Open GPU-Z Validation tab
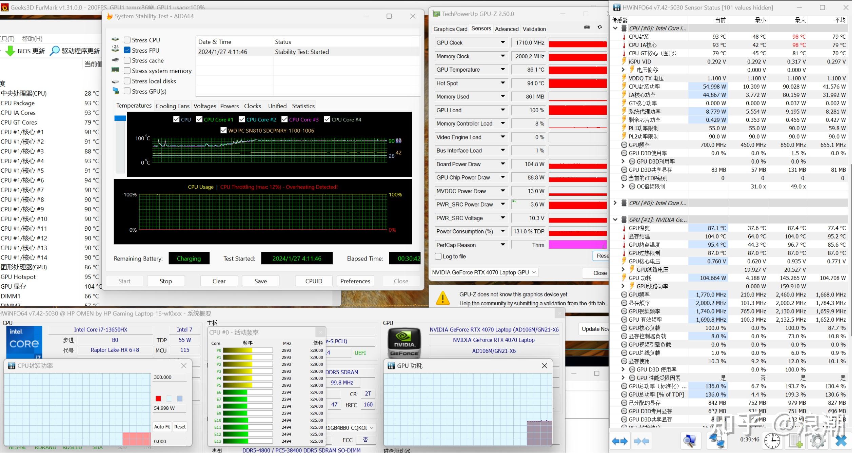Viewport: 868px width, 460px height. coord(534,29)
